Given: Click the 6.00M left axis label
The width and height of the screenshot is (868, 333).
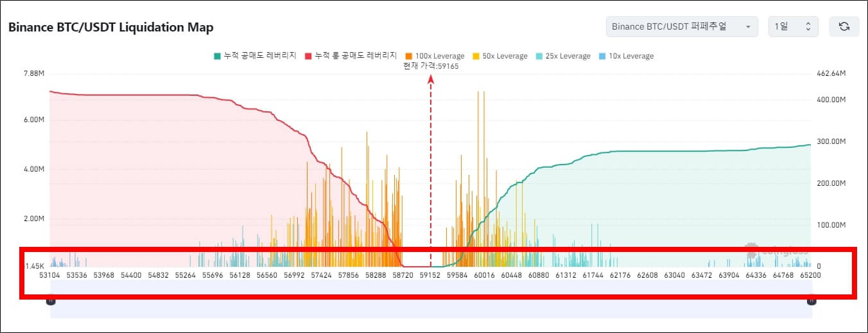Looking at the screenshot, I should tap(33, 120).
